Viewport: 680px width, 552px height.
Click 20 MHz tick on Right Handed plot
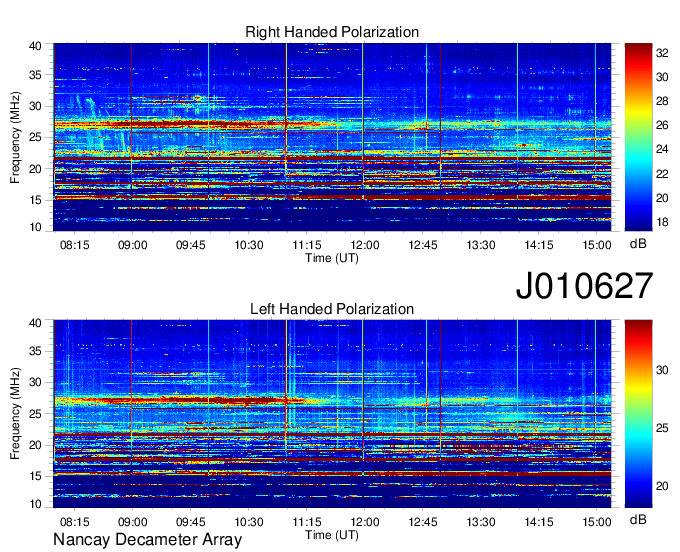tap(35, 169)
